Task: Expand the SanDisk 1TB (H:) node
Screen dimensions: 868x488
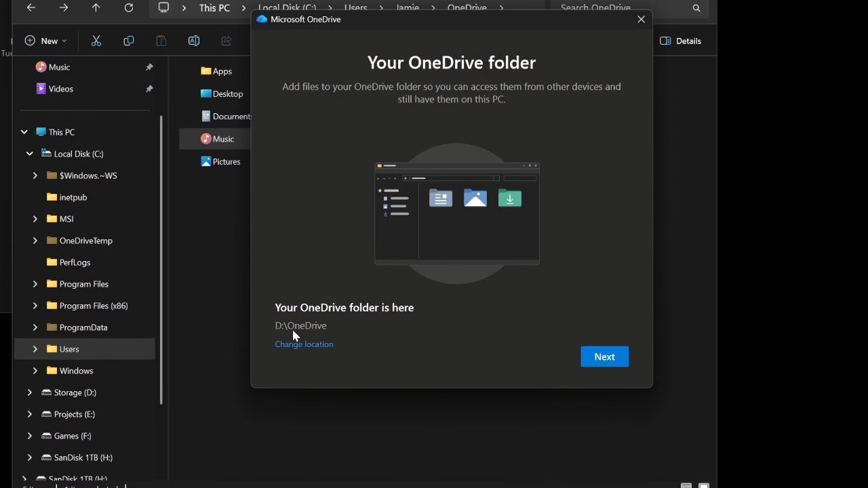Action: click(30, 457)
